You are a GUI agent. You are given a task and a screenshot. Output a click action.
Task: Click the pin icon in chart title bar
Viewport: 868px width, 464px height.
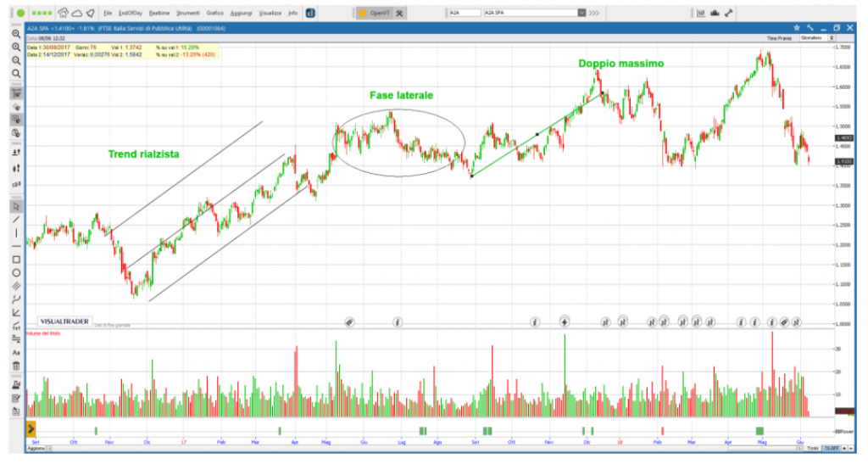pyautogui.click(x=810, y=28)
